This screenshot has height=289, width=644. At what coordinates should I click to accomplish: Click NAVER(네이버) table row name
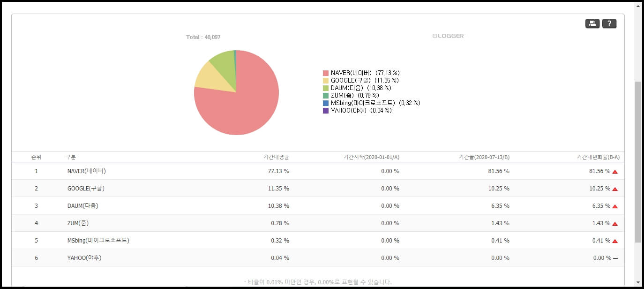pos(87,171)
